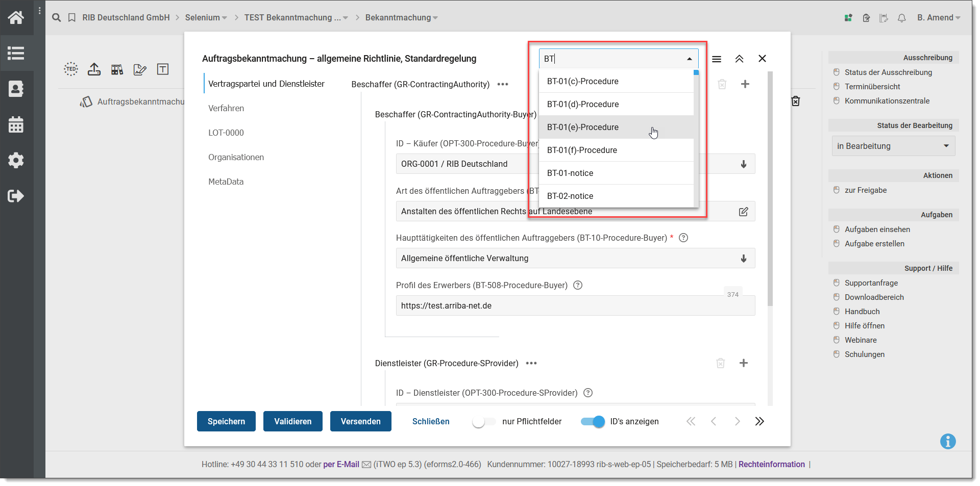Open the home icon in the sidebar
This screenshot has width=980, height=486.
(16, 17)
